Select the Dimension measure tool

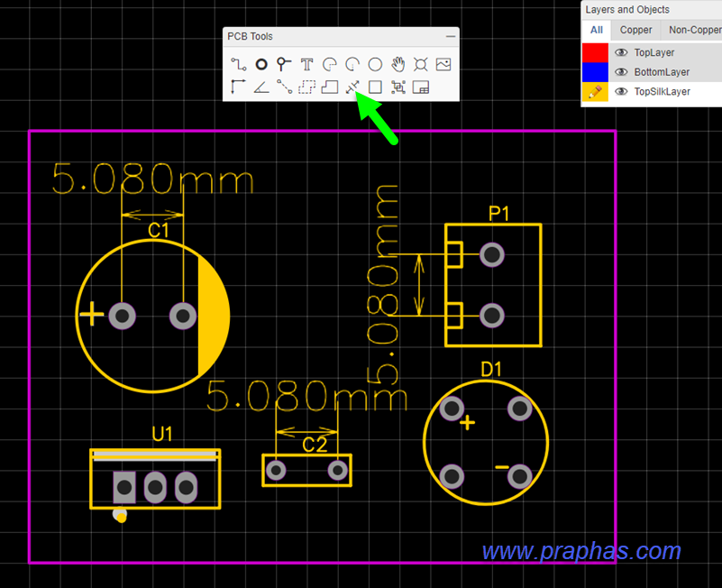[x=352, y=87]
